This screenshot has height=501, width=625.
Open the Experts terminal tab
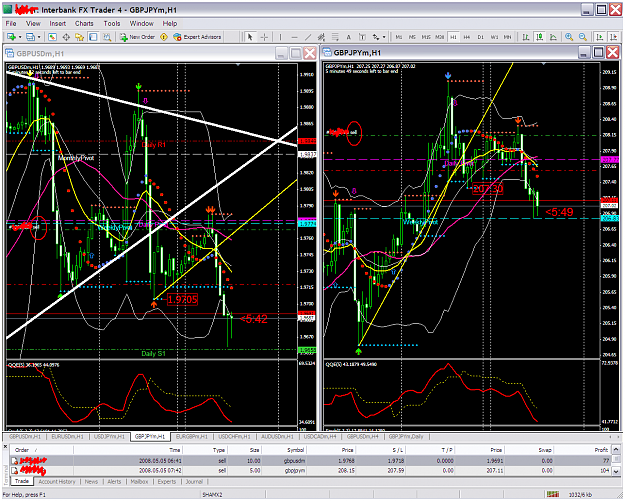click(x=167, y=481)
